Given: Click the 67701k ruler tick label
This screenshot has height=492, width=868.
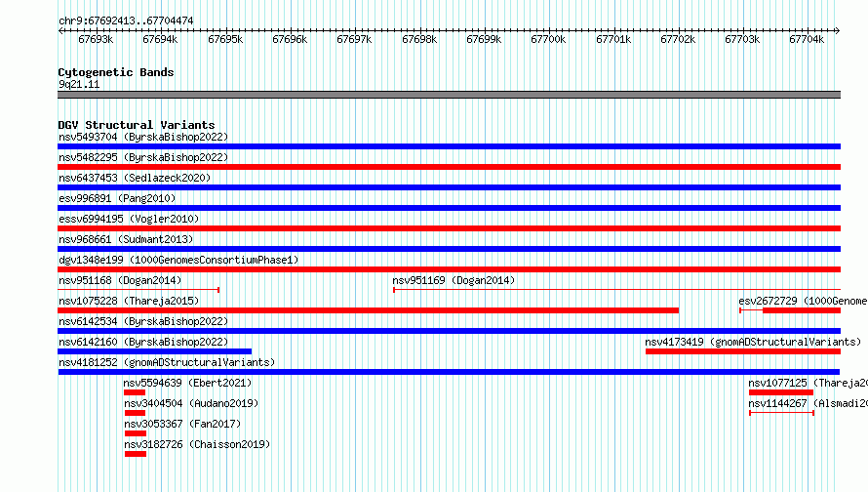Looking at the screenshot, I should (613, 39).
